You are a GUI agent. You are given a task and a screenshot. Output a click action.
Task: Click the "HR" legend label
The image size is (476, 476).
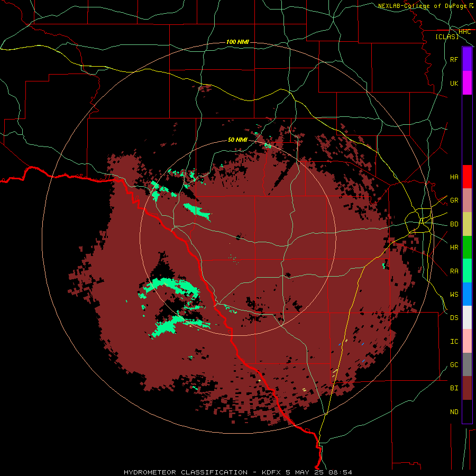pos(454,248)
